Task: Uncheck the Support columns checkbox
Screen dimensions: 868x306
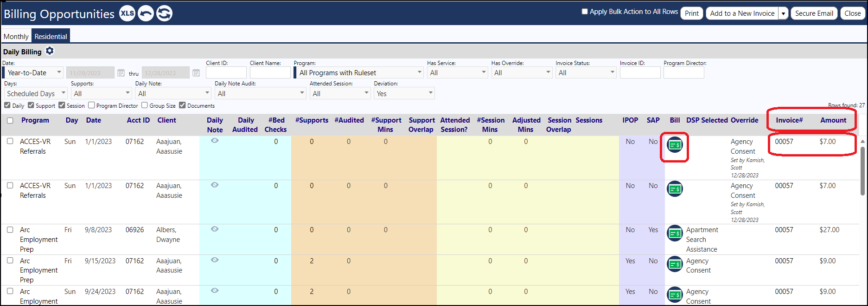Action: (31, 105)
